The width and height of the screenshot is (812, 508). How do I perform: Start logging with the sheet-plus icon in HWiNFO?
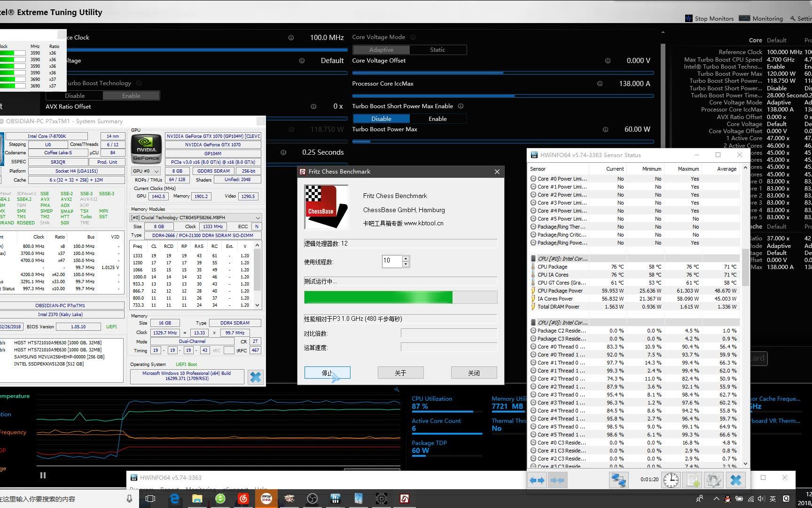[x=692, y=480]
